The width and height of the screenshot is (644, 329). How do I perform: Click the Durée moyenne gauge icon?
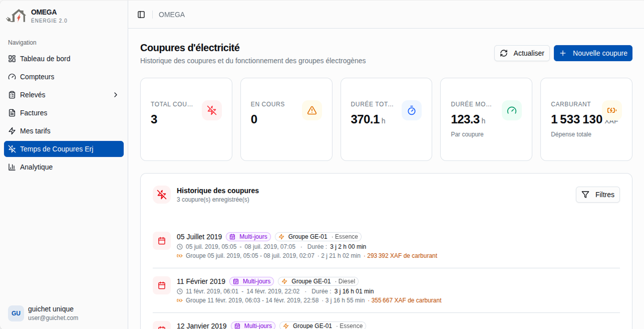click(512, 110)
